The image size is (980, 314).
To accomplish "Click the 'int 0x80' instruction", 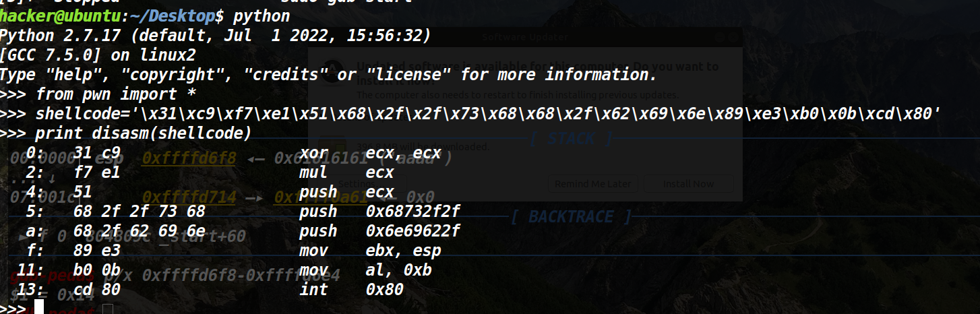I will (350, 290).
